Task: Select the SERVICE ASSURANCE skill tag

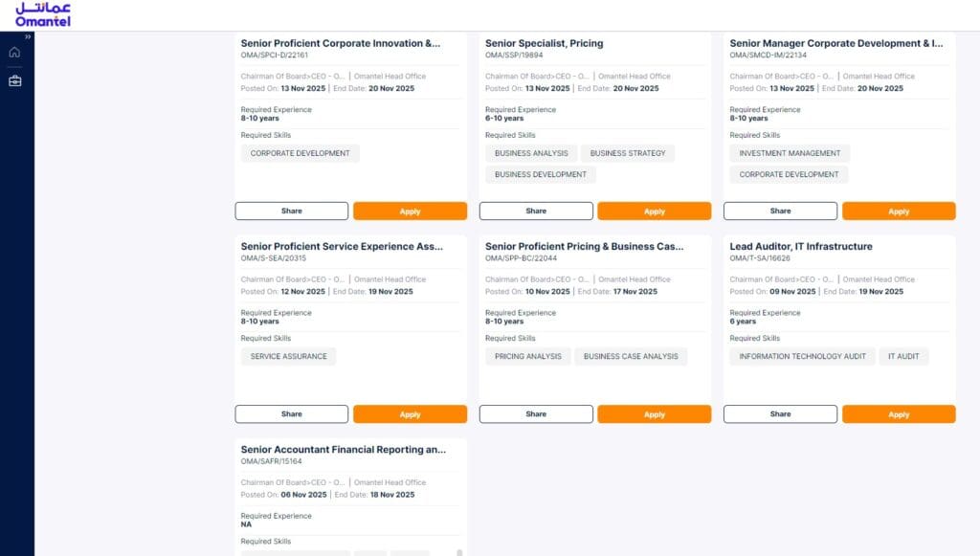Action: click(x=288, y=356)
